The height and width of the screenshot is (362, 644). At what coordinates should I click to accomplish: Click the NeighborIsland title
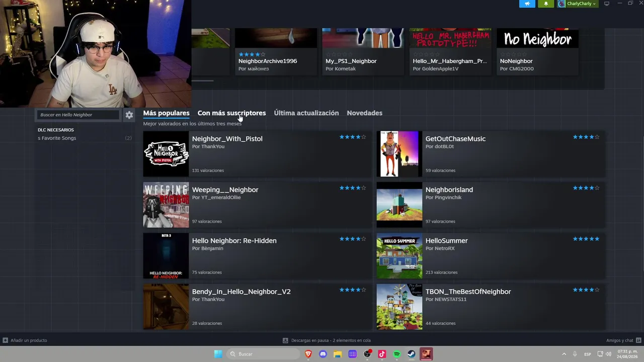pyautogui.click(x=449, y=190)
